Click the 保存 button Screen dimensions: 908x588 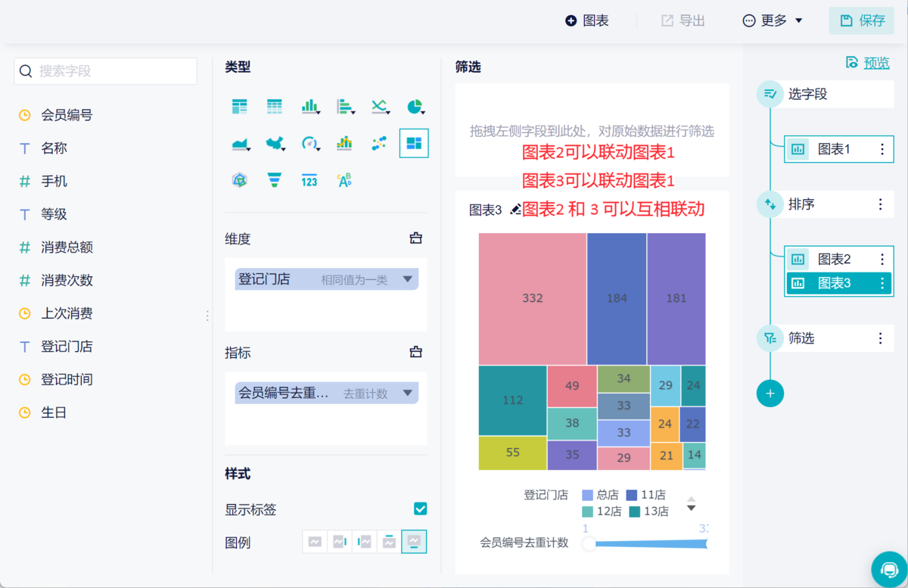coord(861,20)
